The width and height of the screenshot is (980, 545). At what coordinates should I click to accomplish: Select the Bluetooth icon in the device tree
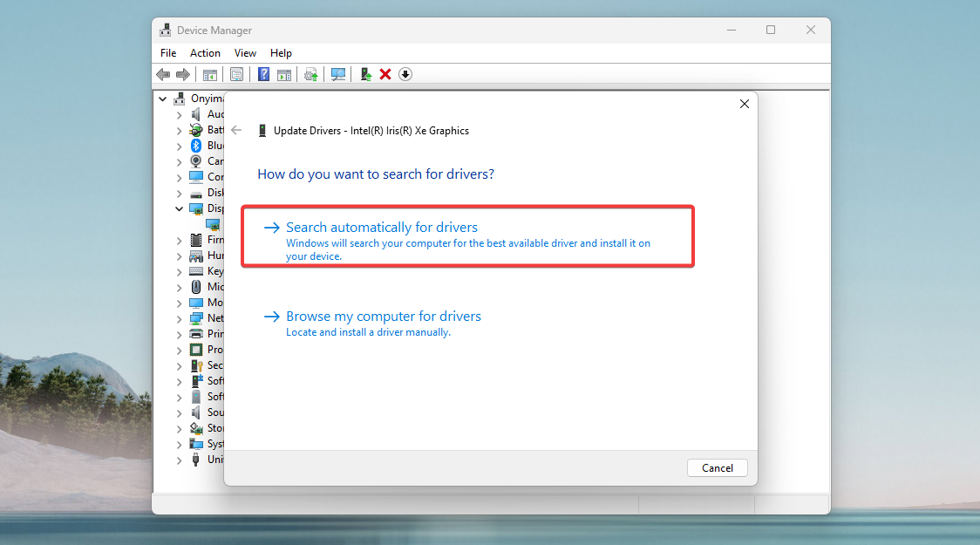(195, 146)
